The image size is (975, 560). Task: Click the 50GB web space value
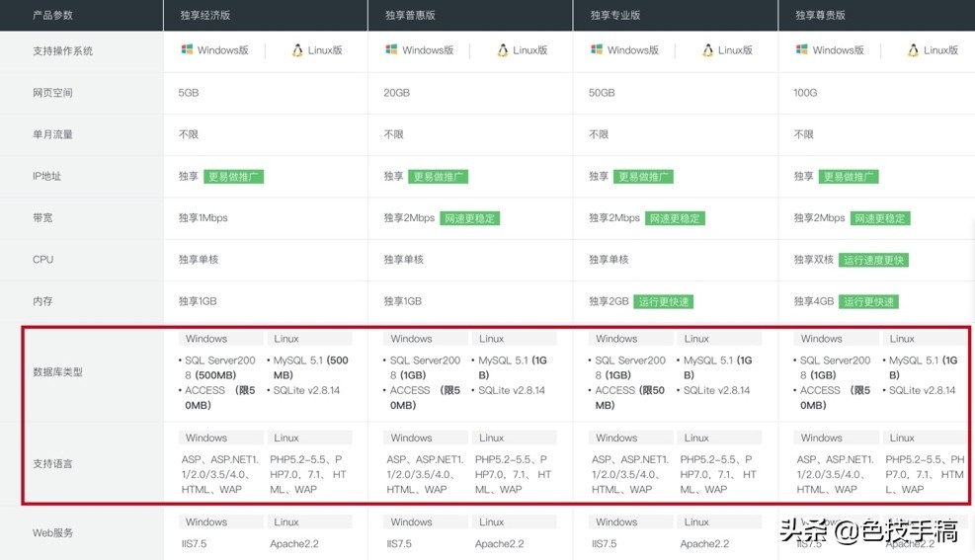click(602, 93)
